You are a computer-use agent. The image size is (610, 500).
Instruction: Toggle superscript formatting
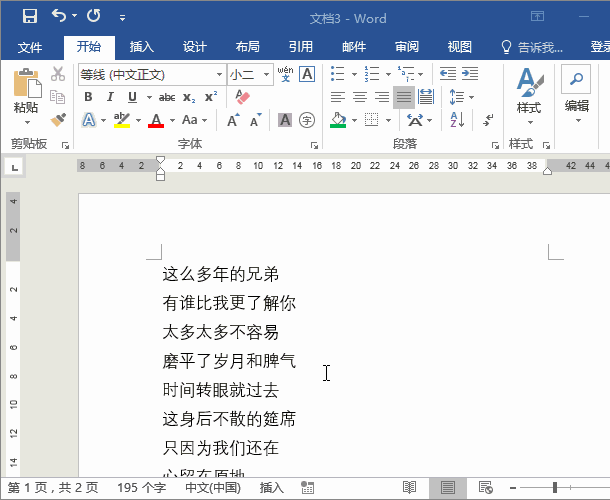pyautogui.click(x=211, y=96)
